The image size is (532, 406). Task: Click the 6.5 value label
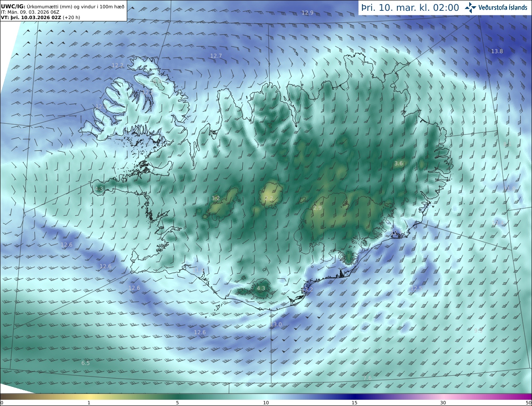pos(85,363)
